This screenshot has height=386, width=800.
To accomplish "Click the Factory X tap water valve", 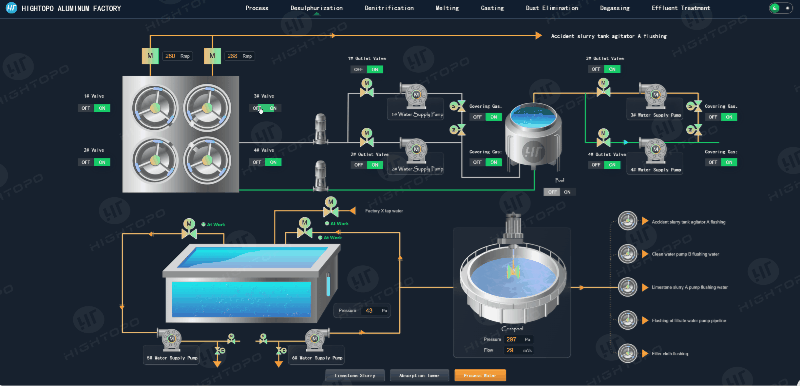I will [x=330, y=207].
